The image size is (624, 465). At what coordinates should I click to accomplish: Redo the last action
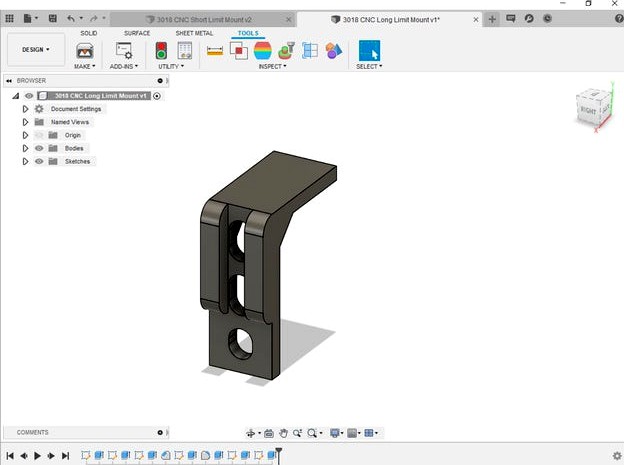pos(94,18)
